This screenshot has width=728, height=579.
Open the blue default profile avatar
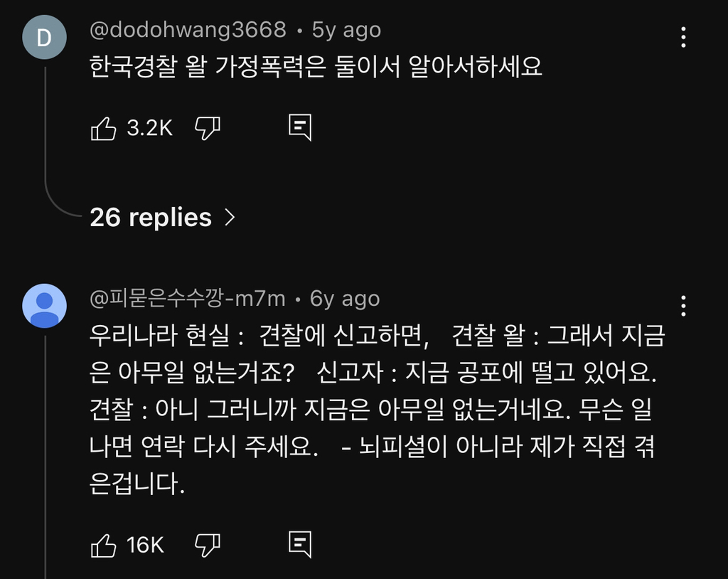click(44, 306)
